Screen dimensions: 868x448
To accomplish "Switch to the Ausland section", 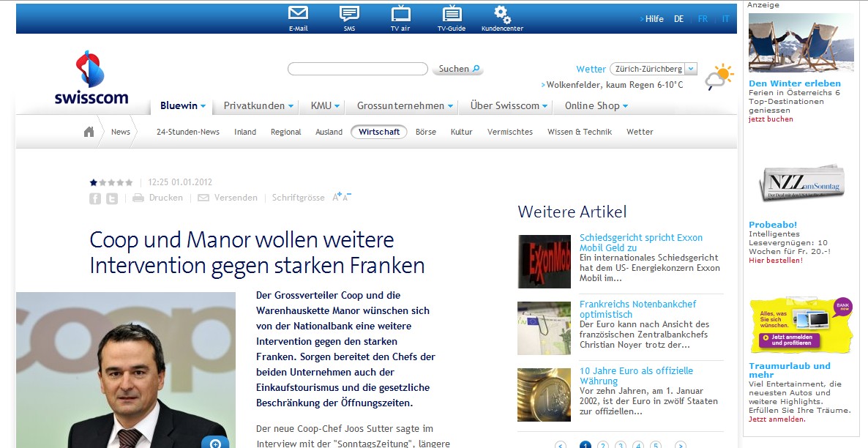I will [329, 132].
